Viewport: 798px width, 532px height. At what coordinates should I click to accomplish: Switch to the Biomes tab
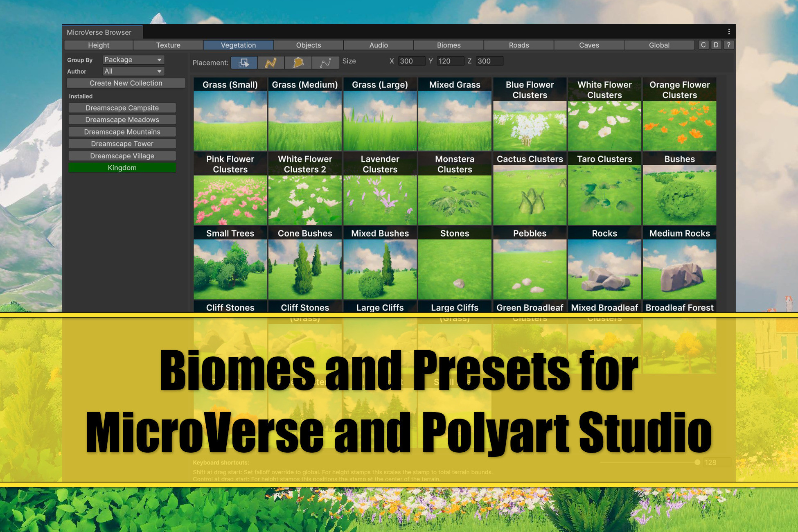[448, 45]
